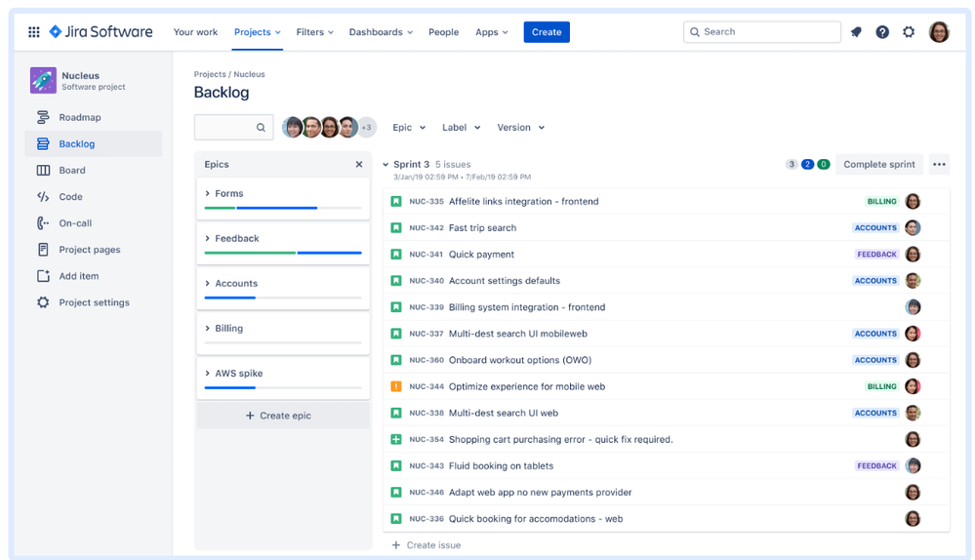Expand the AWS spike epic
Image resolution: width=975 pixels, height=560 pixels.
tap(208, 373)
